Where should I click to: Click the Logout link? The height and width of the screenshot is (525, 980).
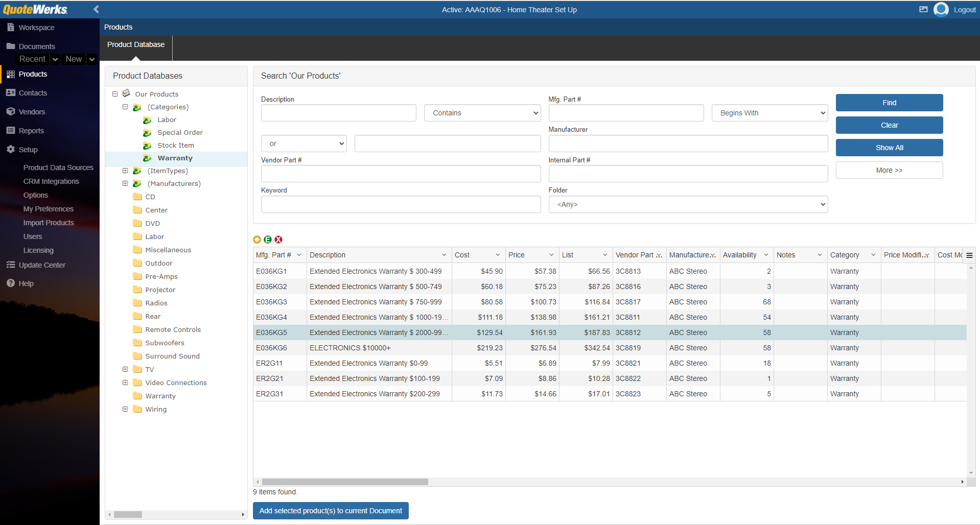(x=964, y=10)
